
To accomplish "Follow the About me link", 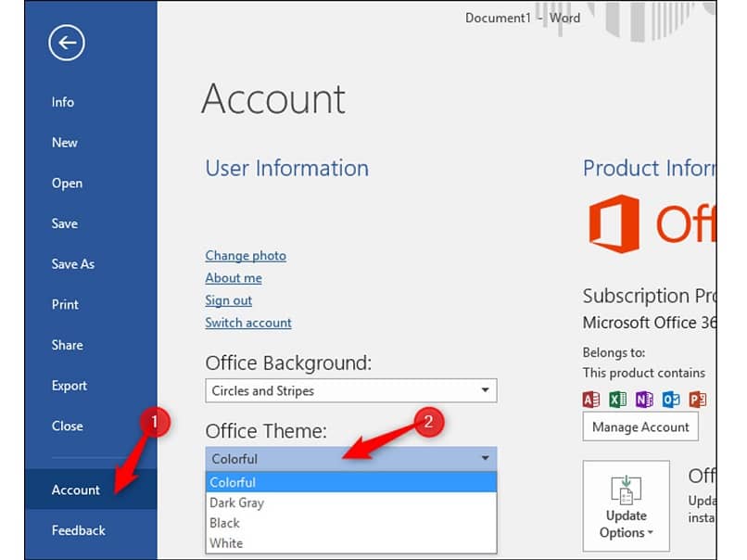I will click(x=234, y=278).
